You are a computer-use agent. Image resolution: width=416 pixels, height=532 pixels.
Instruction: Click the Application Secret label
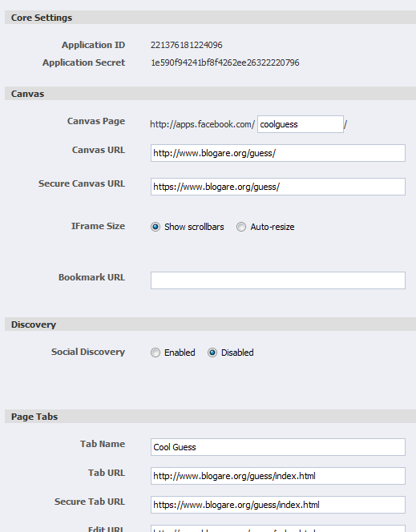point(84,62)
